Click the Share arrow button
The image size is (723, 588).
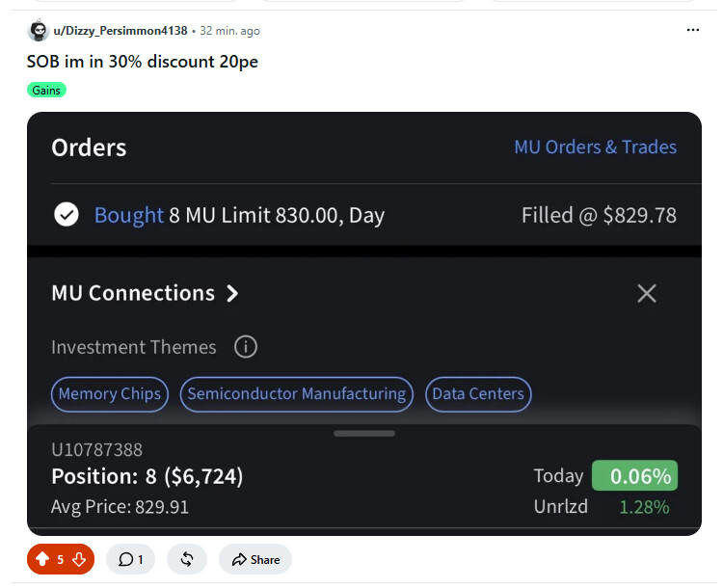[x=255, y=559]
